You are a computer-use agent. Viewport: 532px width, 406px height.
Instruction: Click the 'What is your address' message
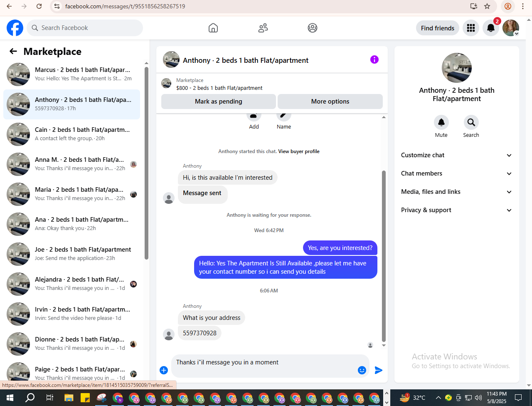click(x=212, y=318)
